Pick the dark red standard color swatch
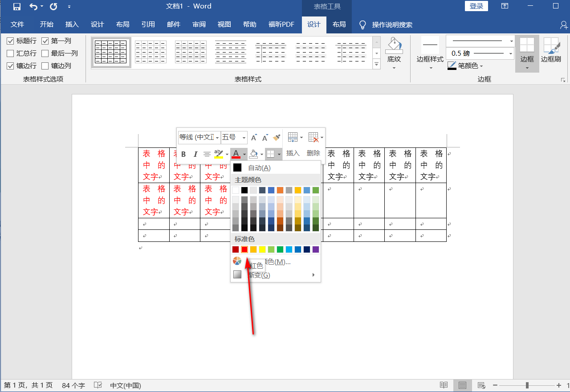Viewport: 570px width, 392px height. [x=236, y=249]
